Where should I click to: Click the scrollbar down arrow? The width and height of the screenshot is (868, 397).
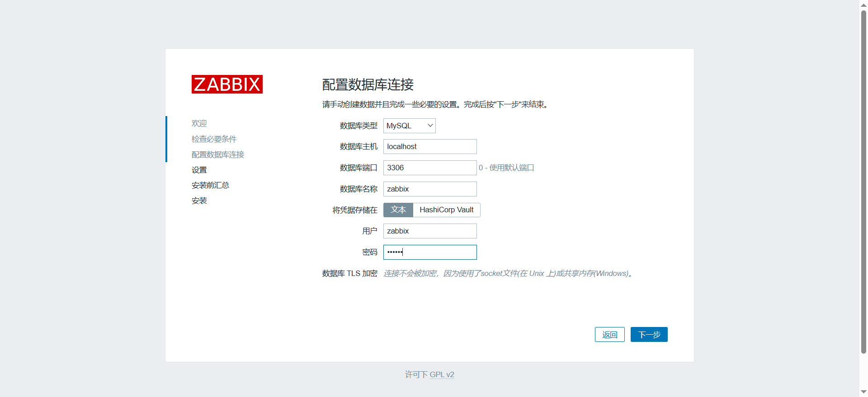[x=863, y=392]
